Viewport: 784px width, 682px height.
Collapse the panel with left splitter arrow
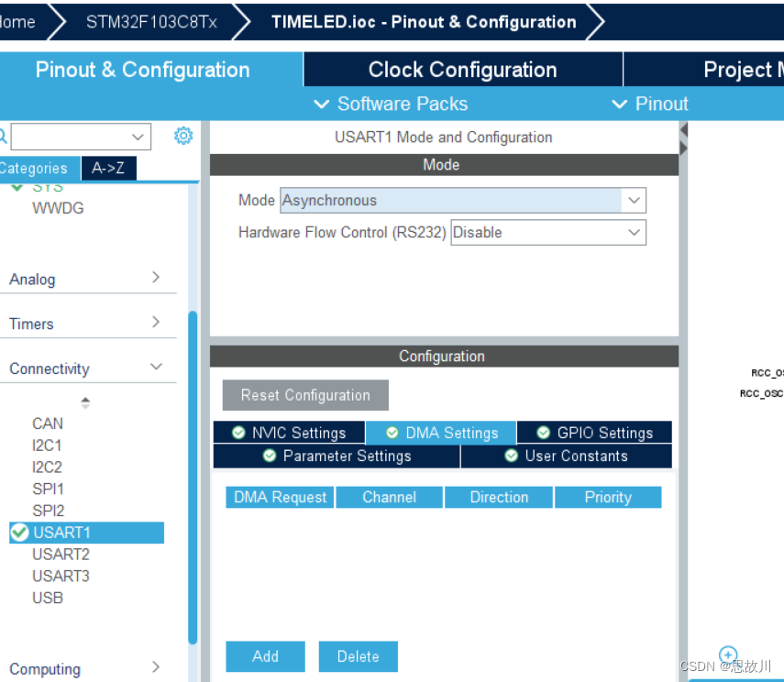click(683, 130)
